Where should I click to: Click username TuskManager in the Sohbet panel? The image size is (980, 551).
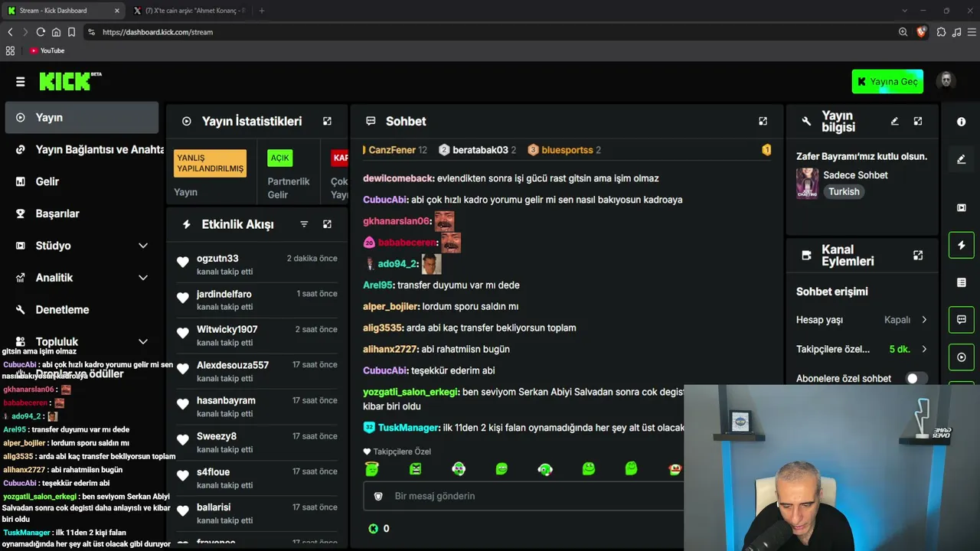(409, 428)
